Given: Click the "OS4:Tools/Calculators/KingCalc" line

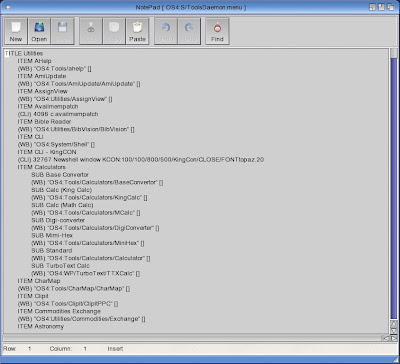Looking at the screenshot, I should pyautogui.click(x=90, y=198).
